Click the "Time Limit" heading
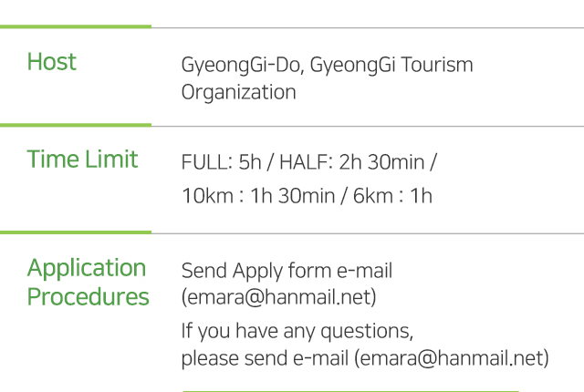The image size is (584, 392). coord(82,160)
